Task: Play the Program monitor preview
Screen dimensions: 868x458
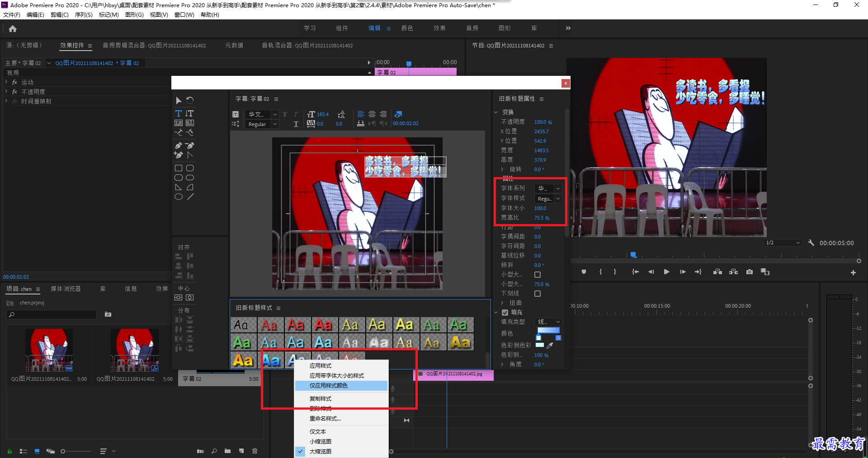Action: [x=666, y=272]
